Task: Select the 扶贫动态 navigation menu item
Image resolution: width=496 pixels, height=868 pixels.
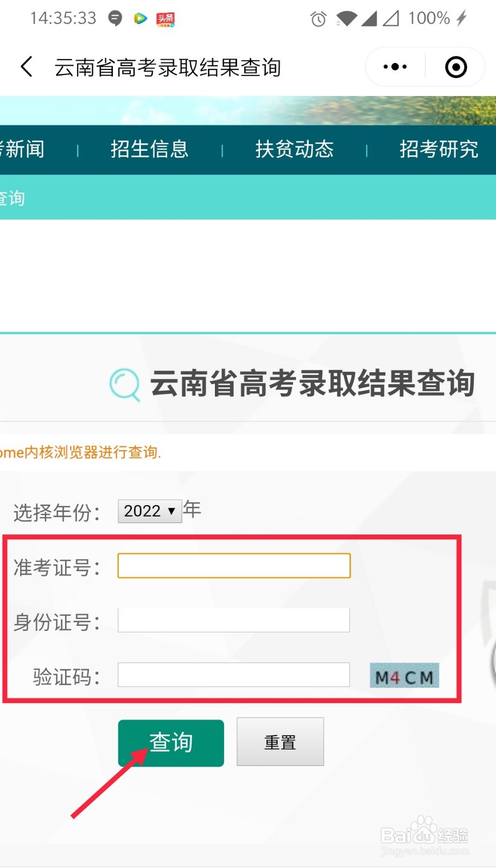Action: tap(294, 149)
